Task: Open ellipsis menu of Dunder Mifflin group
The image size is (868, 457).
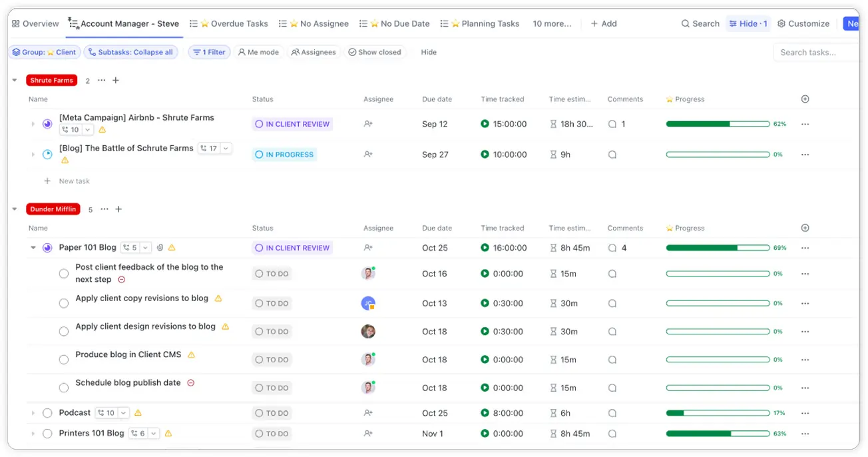Action: pos(104,209)
